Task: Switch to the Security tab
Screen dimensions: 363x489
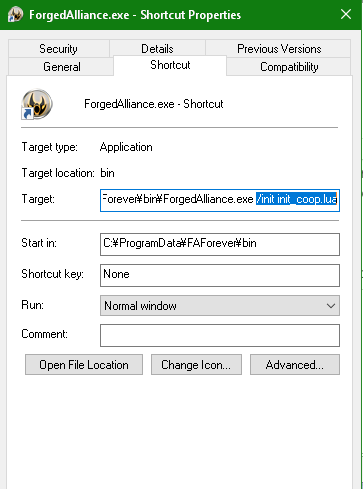Action: 59,49
